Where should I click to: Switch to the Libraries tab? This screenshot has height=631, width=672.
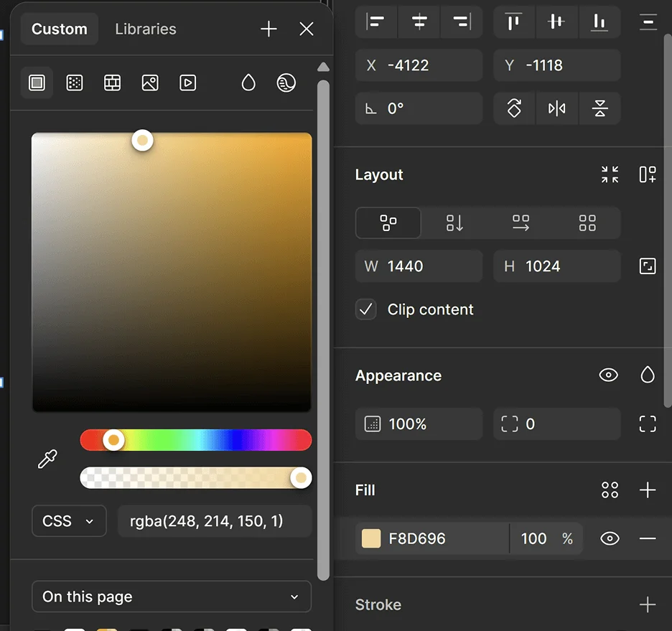[145, 29]
